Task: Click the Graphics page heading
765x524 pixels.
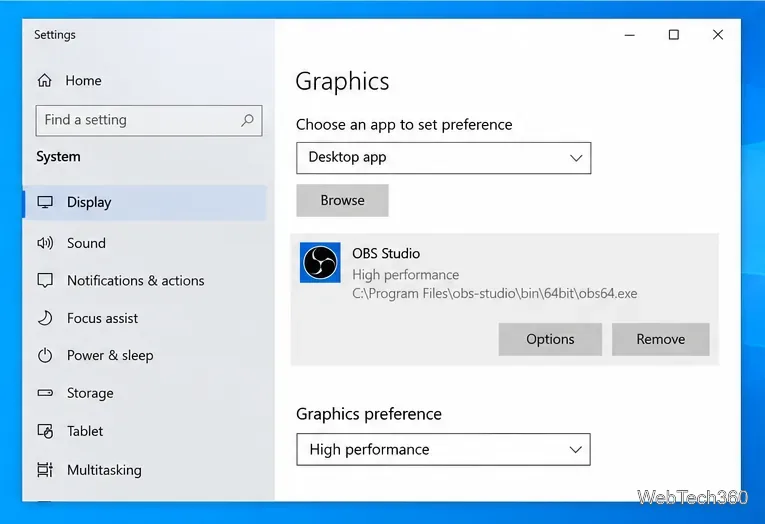Action: point(342,81)
